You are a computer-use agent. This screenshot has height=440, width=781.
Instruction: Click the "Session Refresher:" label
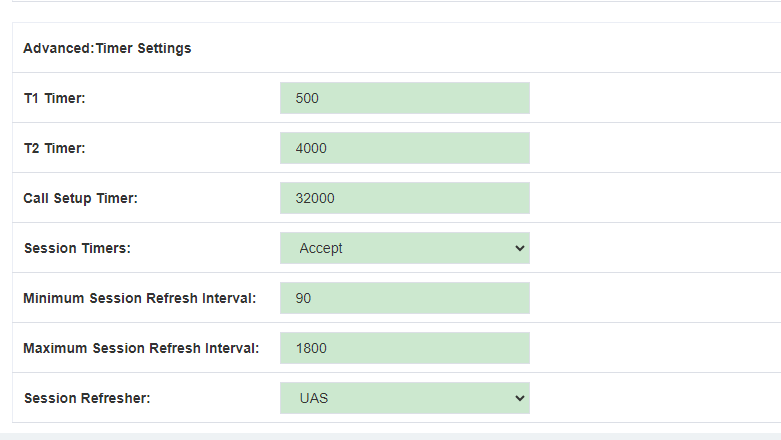[x=87, y=398]
